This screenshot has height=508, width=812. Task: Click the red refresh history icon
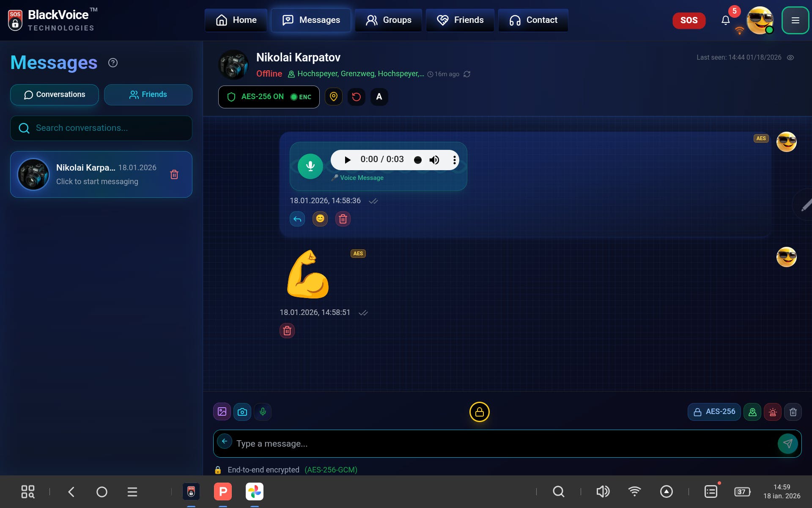[356, 97]
